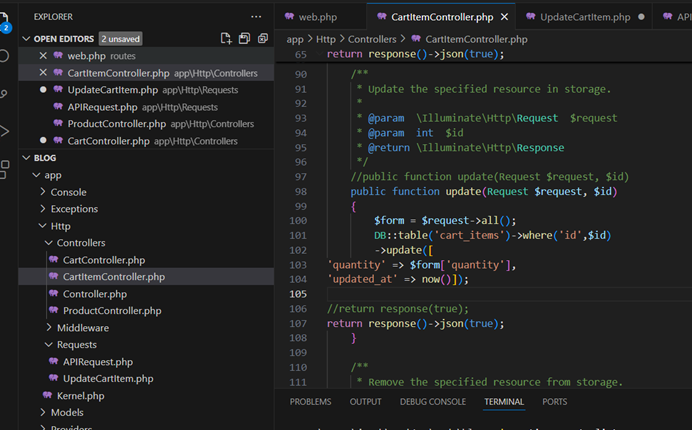Open ProductController.php from the file tree

click(111, 311)
